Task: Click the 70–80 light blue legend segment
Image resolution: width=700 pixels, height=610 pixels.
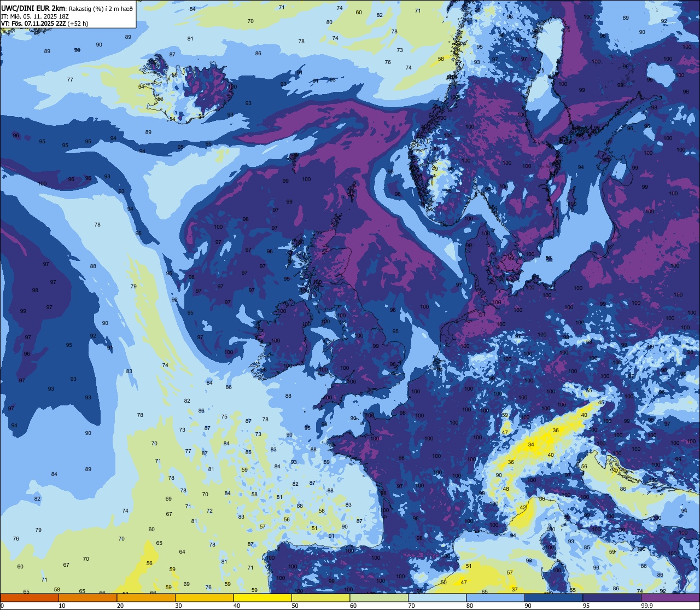Action: [x=437, y=597]
